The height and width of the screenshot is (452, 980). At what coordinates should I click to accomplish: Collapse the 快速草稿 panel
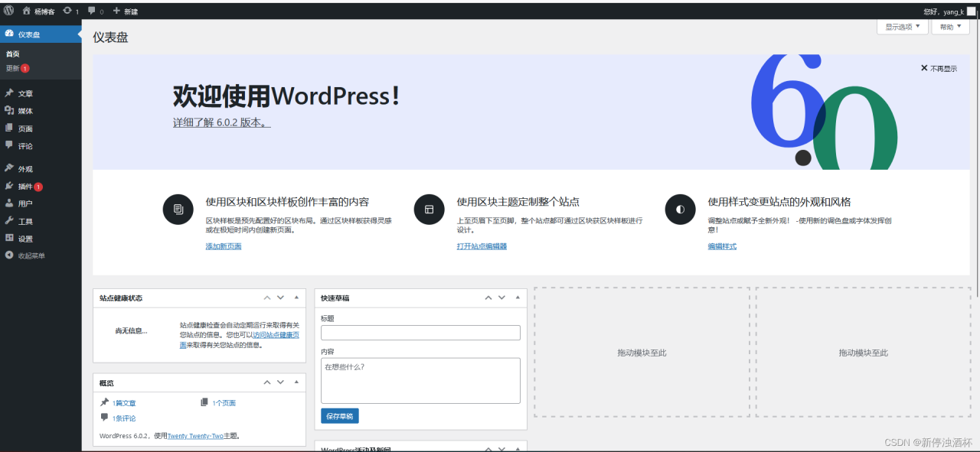click(518, 298)
